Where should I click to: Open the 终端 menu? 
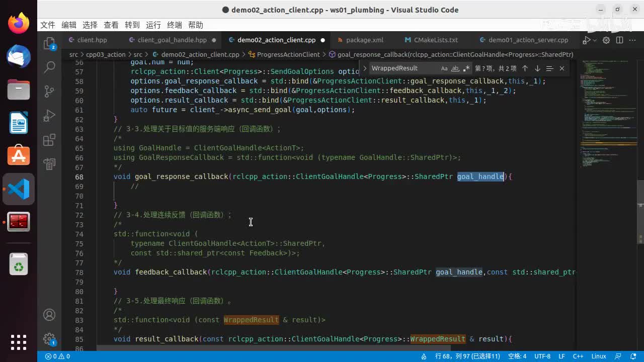click(175, 25)
